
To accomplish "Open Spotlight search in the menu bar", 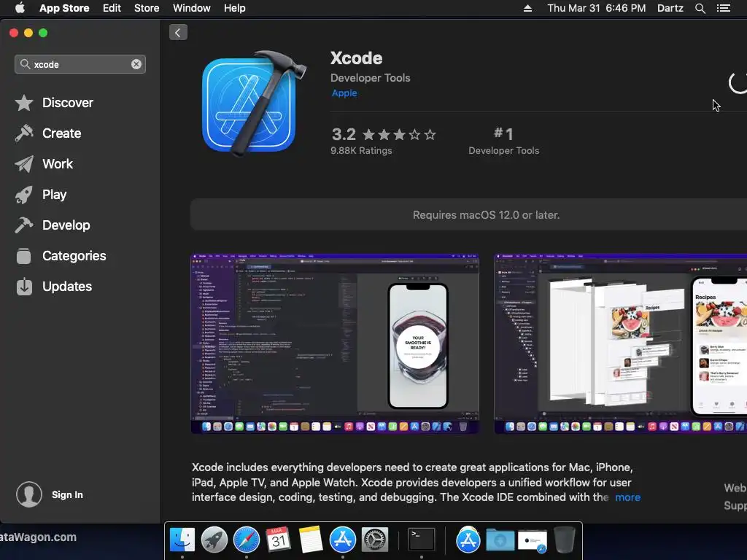I will 700,8.
